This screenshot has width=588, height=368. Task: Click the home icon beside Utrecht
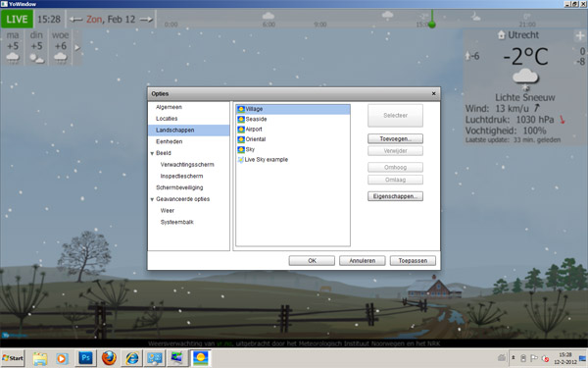pos(502,35)
